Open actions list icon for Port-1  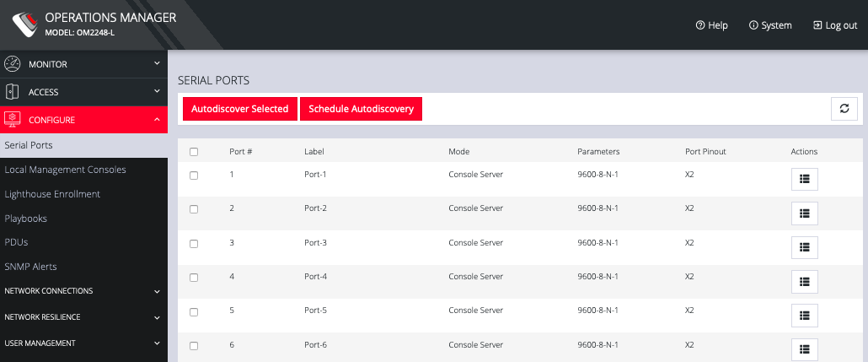(x=804, y=179)
